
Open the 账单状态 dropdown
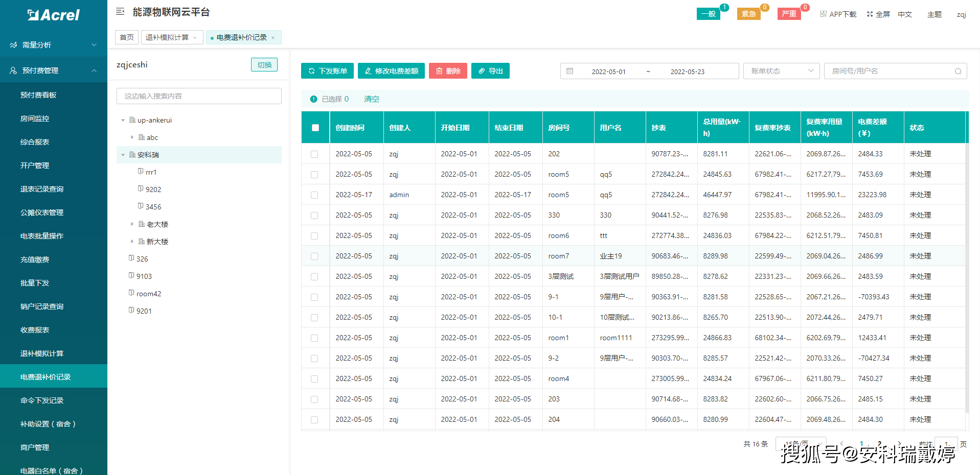click(781, 71)
